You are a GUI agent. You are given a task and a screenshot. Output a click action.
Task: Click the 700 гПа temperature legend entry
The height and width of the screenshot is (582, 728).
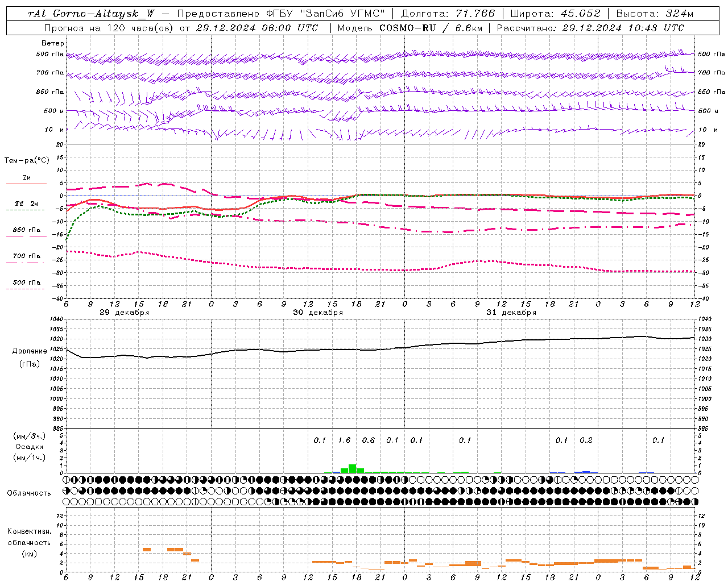point(27,256)
